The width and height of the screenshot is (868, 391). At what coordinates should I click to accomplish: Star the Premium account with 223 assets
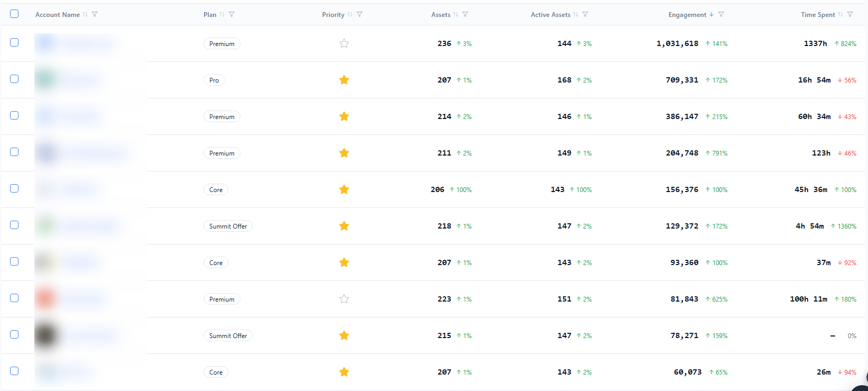click(x=344, y=299)
